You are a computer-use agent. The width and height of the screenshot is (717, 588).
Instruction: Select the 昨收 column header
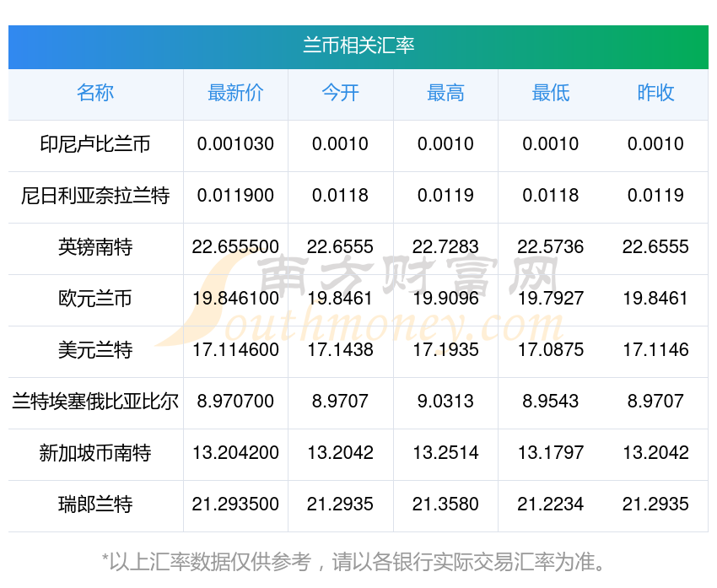tap(655, 94)
